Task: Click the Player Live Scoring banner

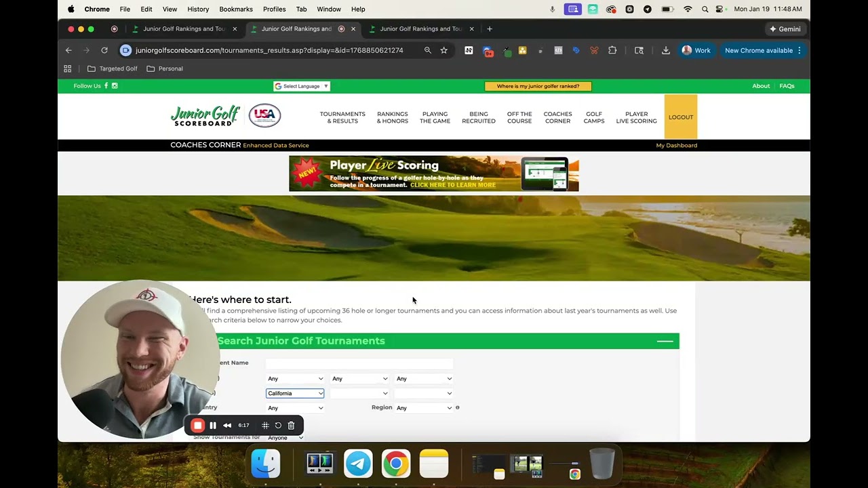Action: pyautogui.click(x=434, y=174)
